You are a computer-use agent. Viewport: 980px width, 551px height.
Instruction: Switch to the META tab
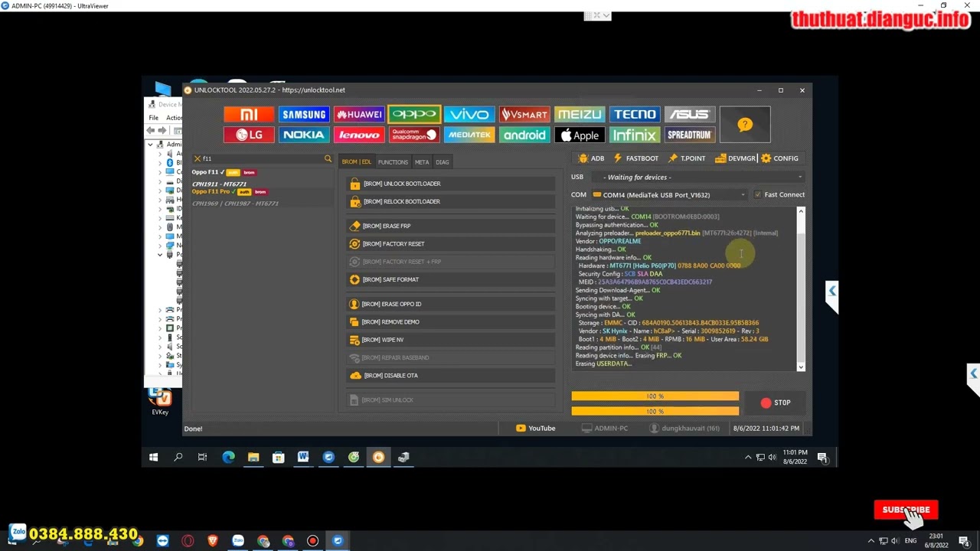coord(422,162)
